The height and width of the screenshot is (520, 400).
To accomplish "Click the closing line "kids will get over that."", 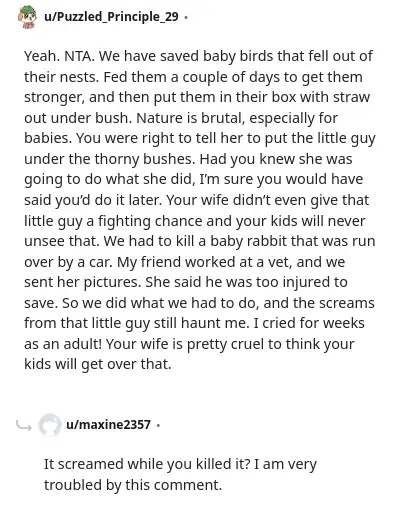I will tap(98, 364).
